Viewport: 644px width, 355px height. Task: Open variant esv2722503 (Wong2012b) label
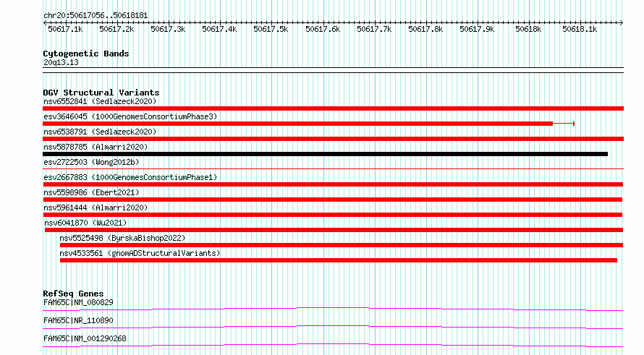tap(91, 162)
